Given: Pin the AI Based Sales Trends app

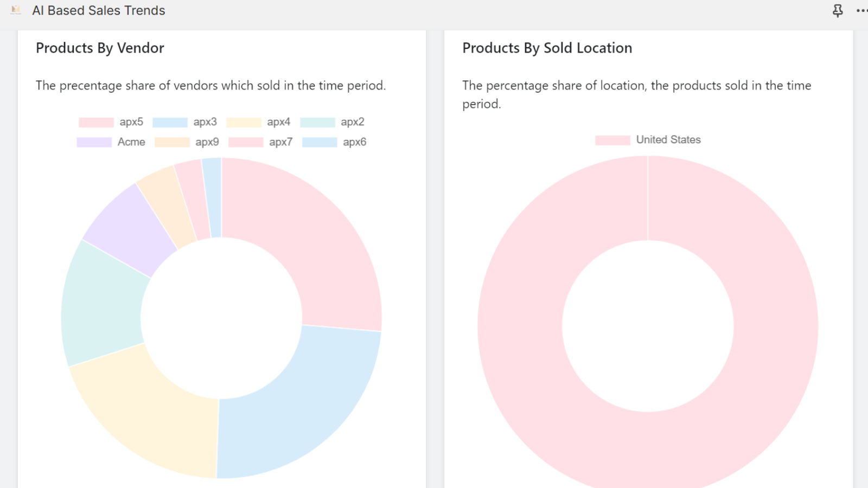Looking at the screenshot, I should pyautogui.click(x=838, y=11).
